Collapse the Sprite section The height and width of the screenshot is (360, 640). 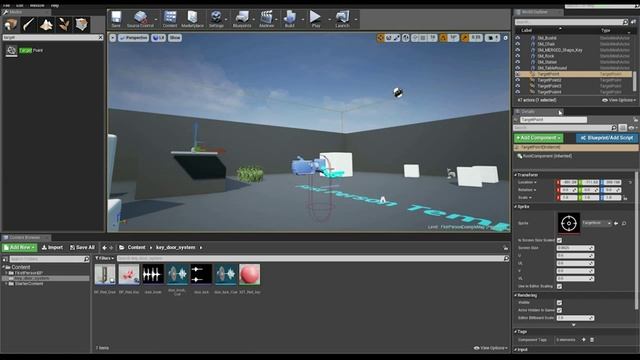[x=516, y=207]
